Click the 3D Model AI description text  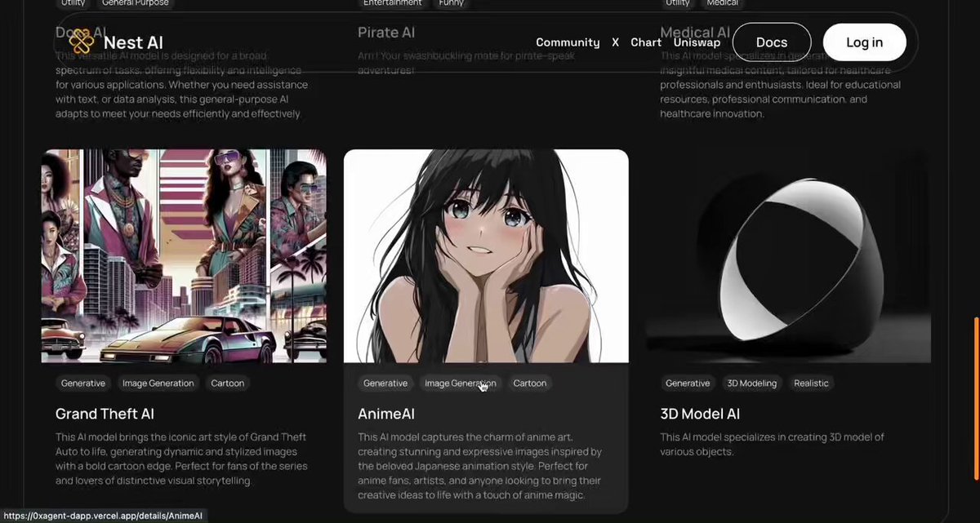point(772,444)
